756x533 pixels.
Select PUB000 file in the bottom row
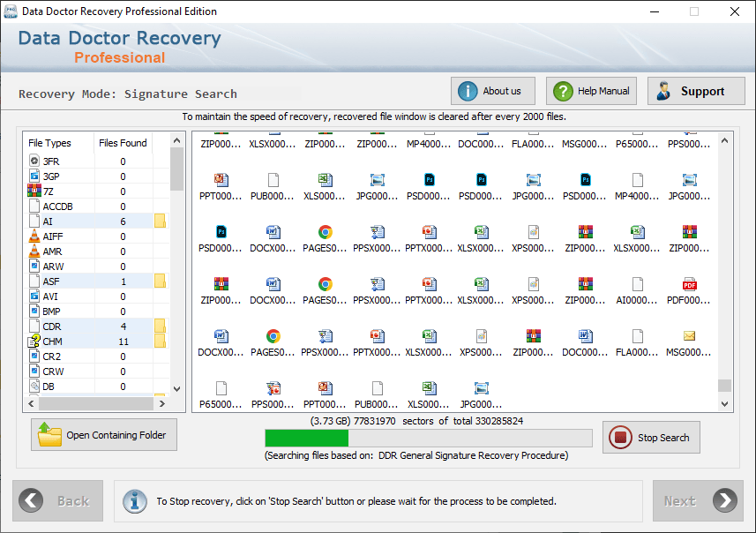pyautogui.click(x=377, y=388)
